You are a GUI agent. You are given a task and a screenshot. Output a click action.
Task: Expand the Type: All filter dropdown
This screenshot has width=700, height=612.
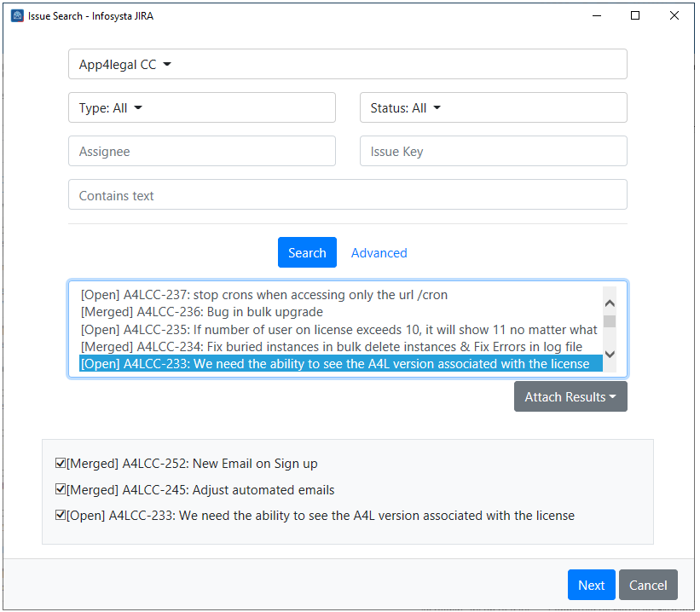coord(201,108)
